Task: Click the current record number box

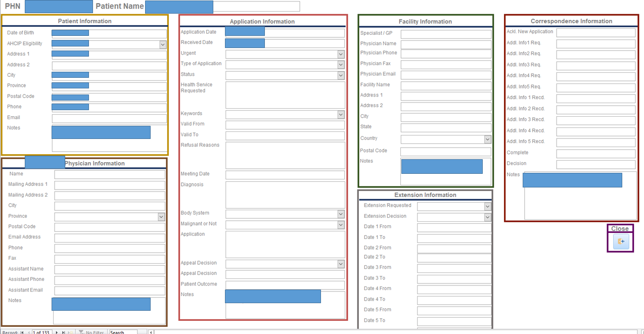Action: tap(42, 332)
